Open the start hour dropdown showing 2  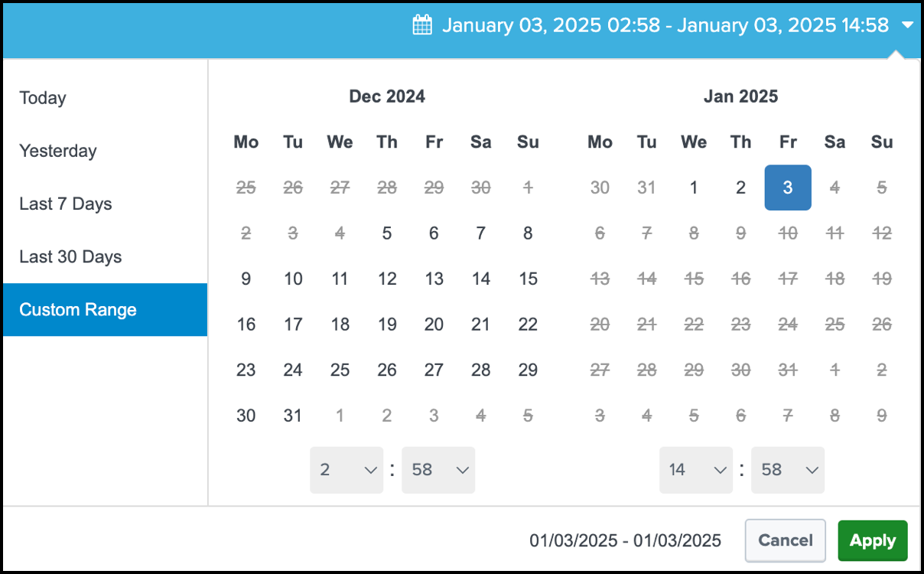pyautogui.click(x=346, y=470)
